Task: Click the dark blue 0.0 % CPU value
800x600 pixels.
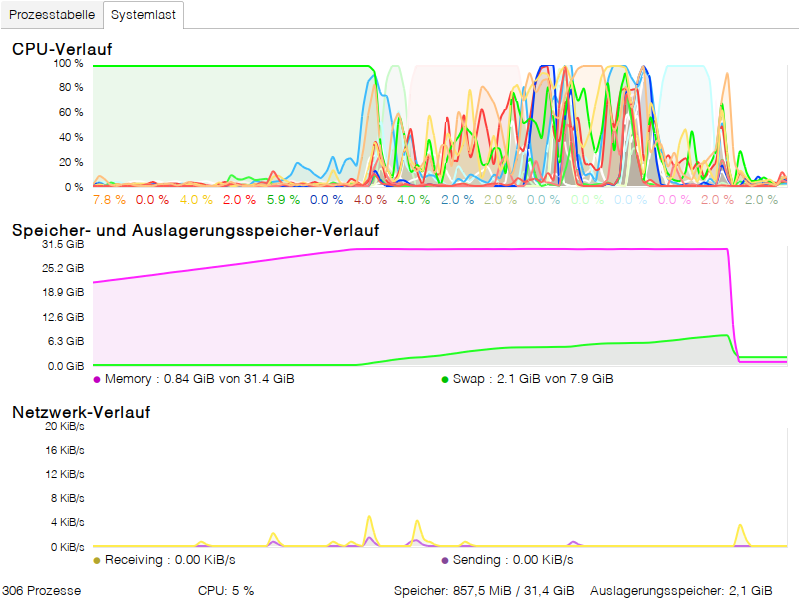Action: click(x=327, y=199)
